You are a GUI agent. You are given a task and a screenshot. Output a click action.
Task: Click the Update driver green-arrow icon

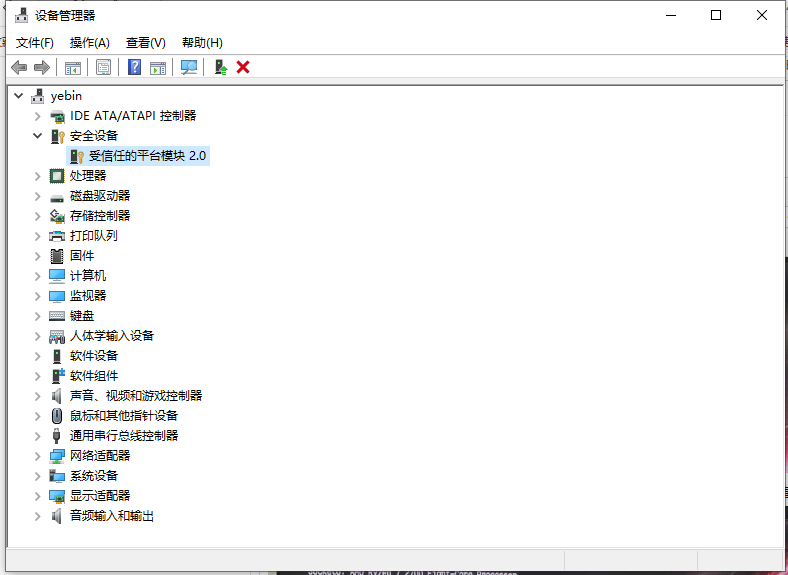click(221, 67)
